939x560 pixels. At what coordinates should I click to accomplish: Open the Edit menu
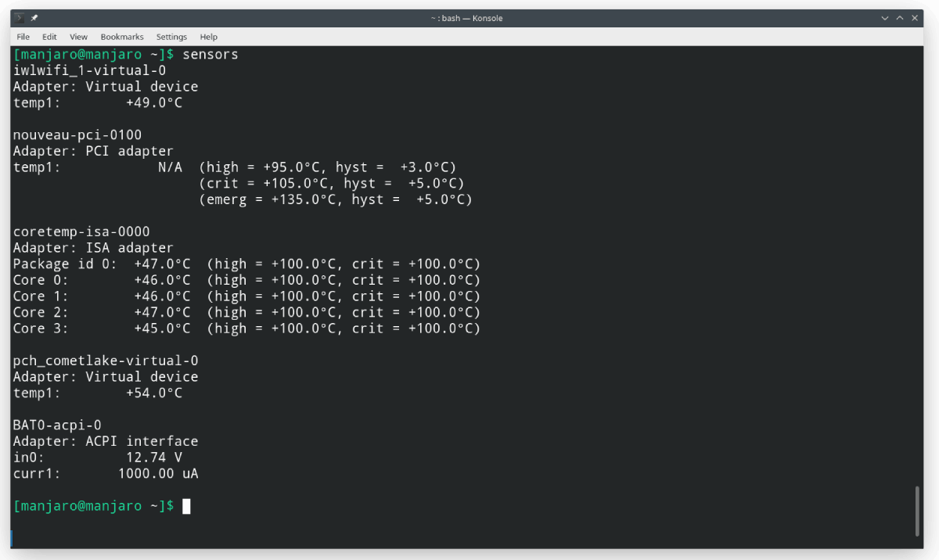[49, 37]
